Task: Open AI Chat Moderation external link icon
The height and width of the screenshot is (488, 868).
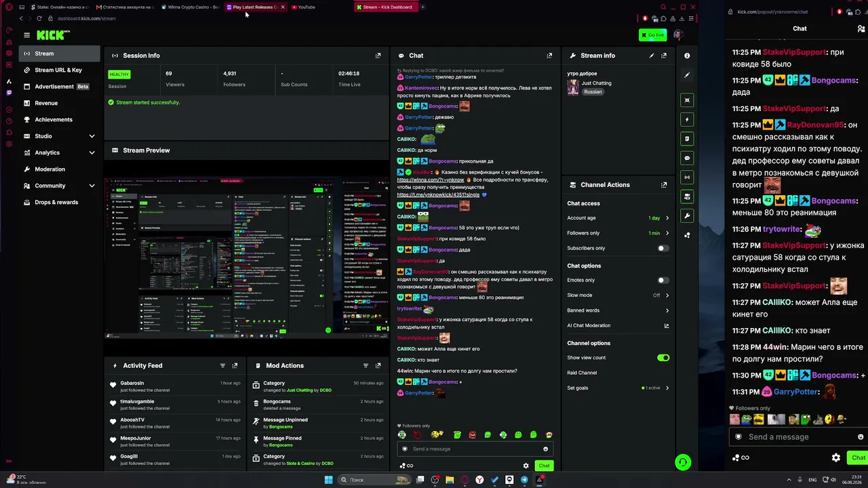Action: pos(667,325)
